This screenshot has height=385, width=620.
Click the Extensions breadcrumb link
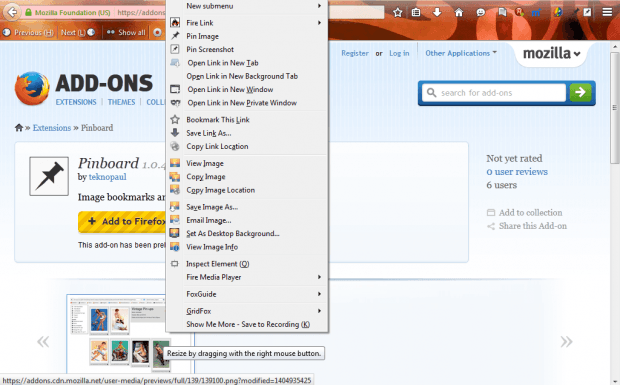pyautogui.click(x=52, y=128)
